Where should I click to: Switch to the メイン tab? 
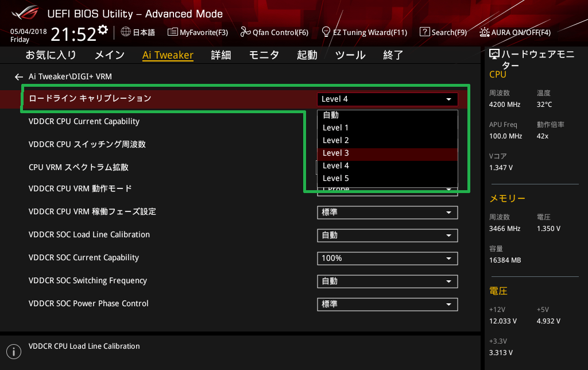tap(110, 55)
